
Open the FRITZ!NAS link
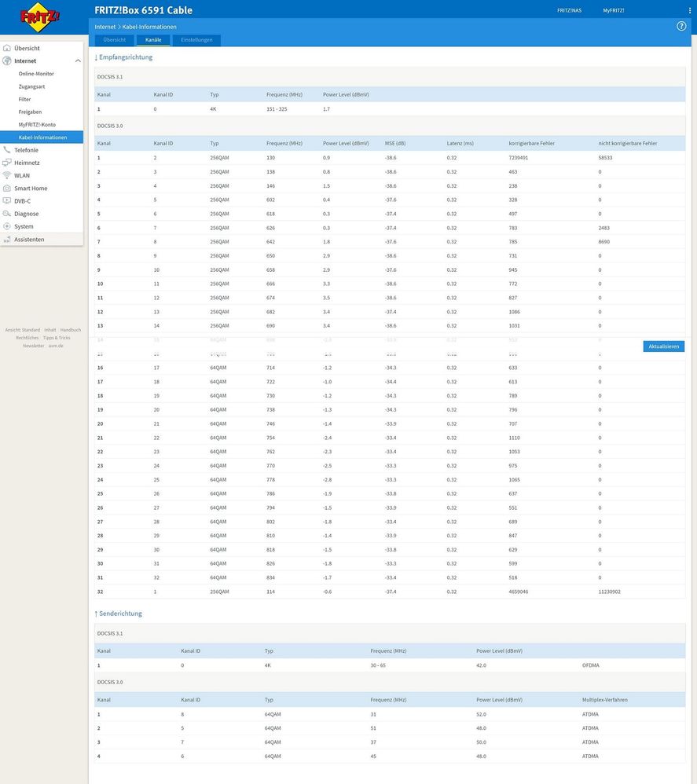pyautogui.click(x=569, y=10)
